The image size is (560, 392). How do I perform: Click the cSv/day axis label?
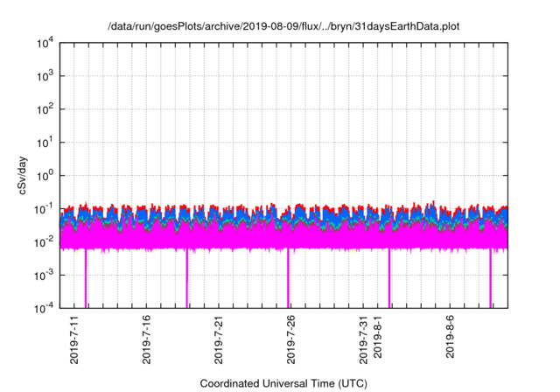[x=23, y=175]
